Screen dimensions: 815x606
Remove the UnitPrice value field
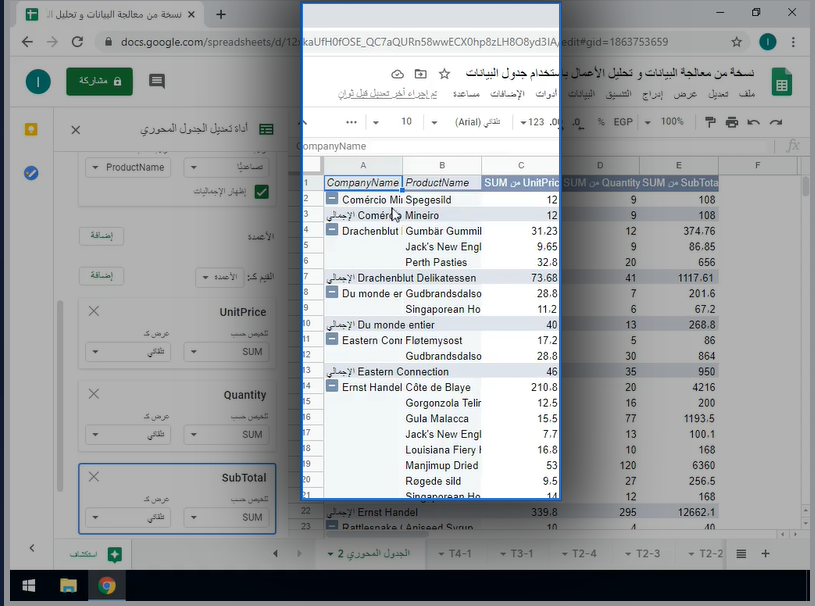point(94,311)
